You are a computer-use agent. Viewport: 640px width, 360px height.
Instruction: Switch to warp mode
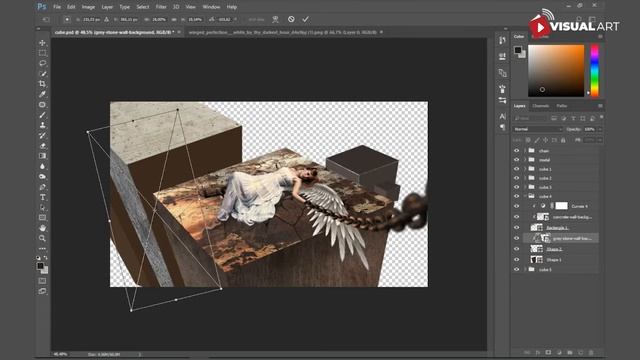pyautogui.click(x=276, y=19)
